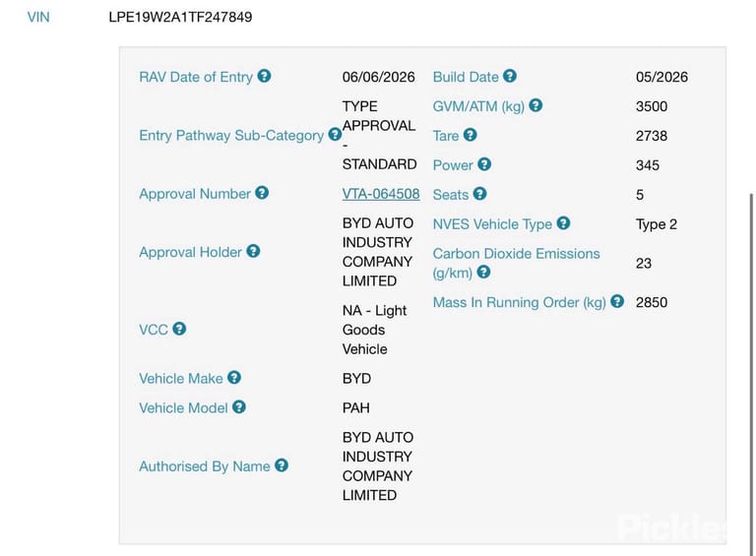This screenshot has height=556, width=756.
Task: Select the VIN number text LPE19W2A1TF247849
Action: [x=180, y=17]
